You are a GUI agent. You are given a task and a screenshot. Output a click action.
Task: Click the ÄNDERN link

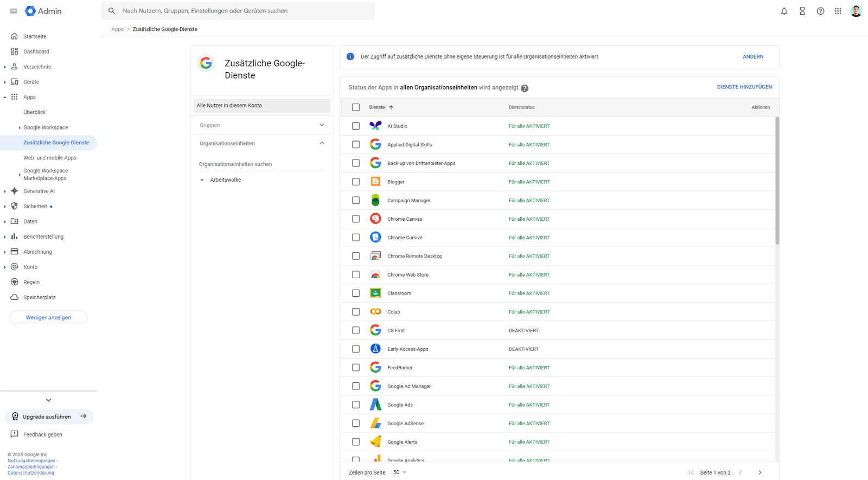(753, 56)
